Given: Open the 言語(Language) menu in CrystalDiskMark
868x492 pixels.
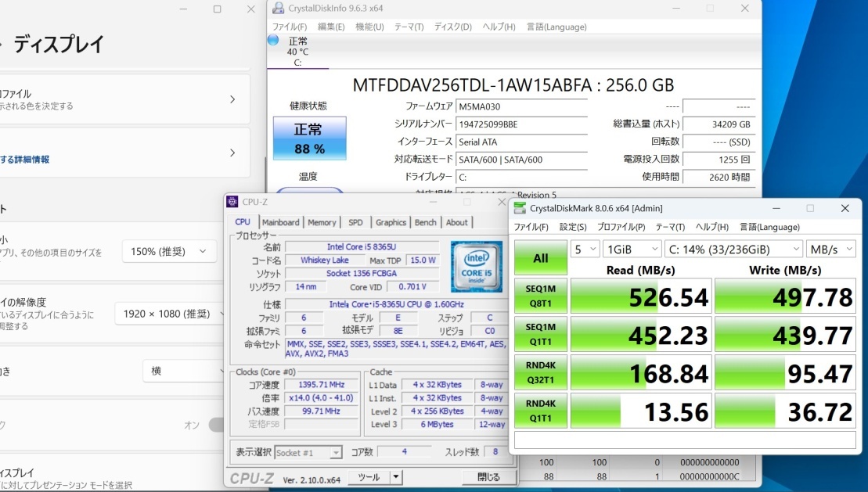Looking at the screenshot, I should (x=769, y=227).
